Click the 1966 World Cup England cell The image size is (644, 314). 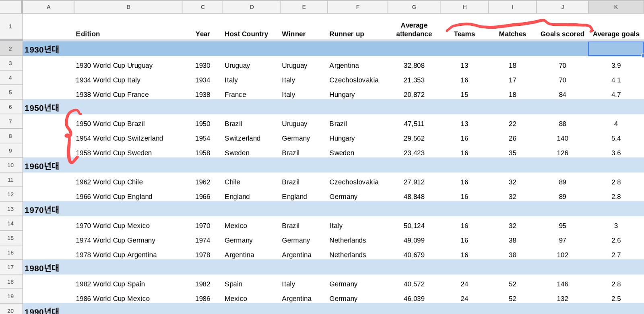114,197
